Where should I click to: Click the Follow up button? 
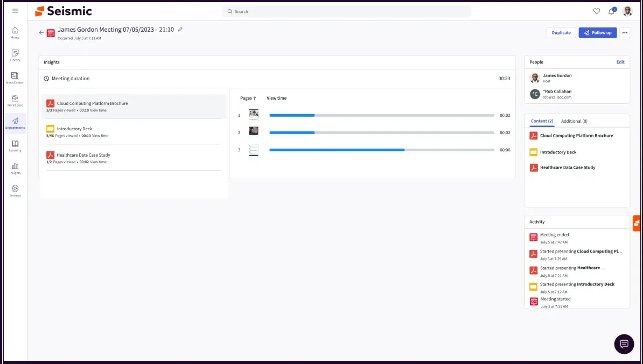click(597, 33)
